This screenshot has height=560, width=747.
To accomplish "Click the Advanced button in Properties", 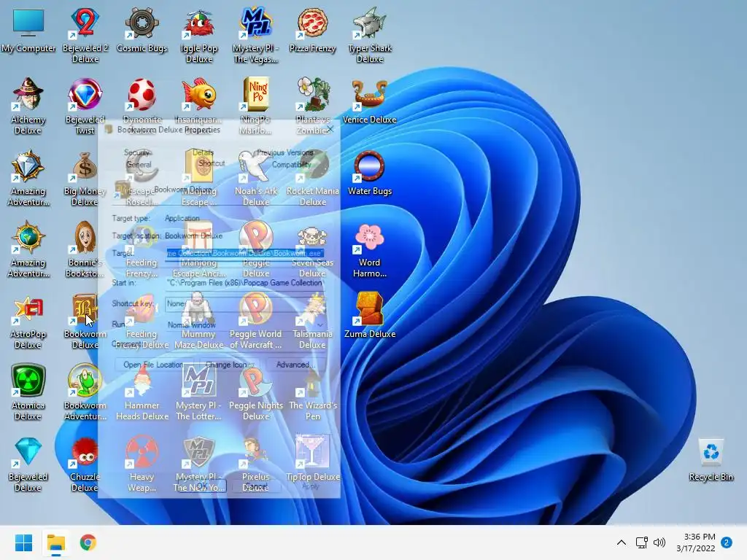I will pos(295,365).
